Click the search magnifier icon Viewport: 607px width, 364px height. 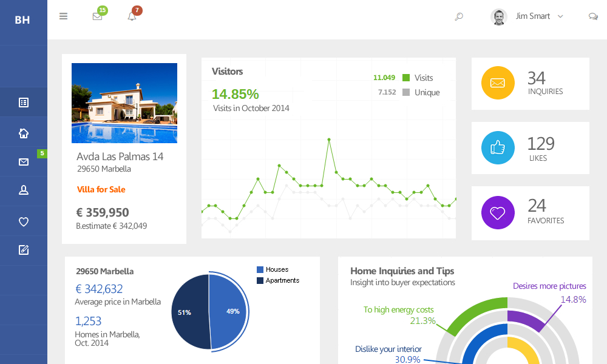(459, 16)
